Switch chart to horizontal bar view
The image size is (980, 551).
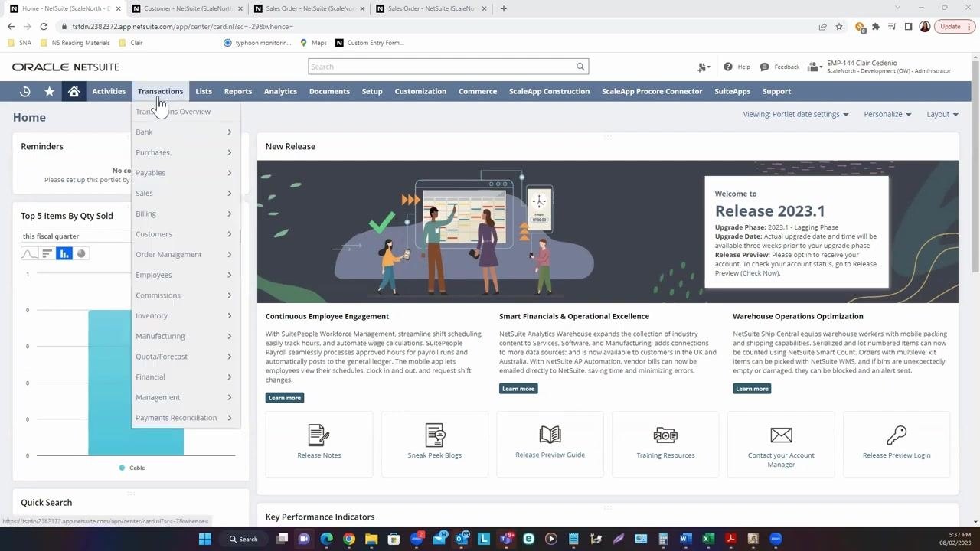[x=47, y=253]
